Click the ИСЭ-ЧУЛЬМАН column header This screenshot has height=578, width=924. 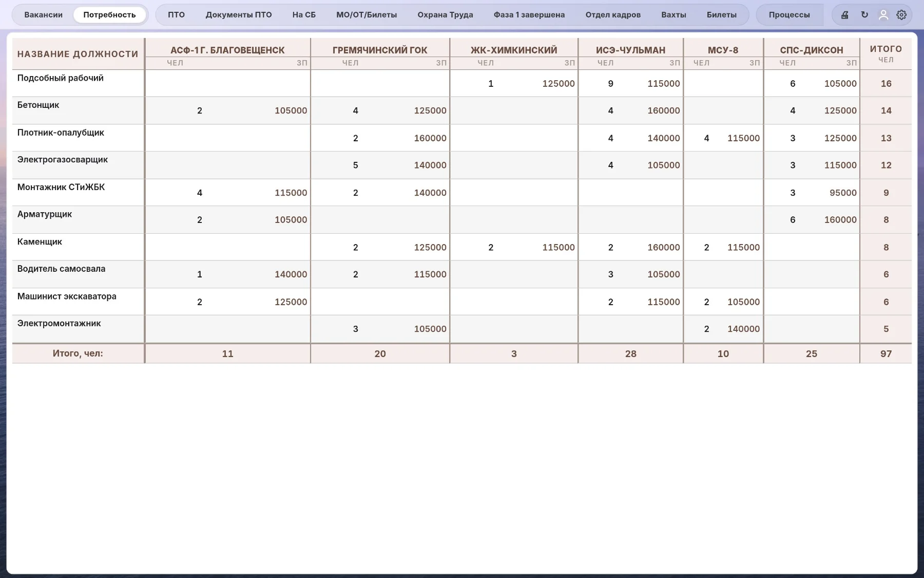click(630, 50)
